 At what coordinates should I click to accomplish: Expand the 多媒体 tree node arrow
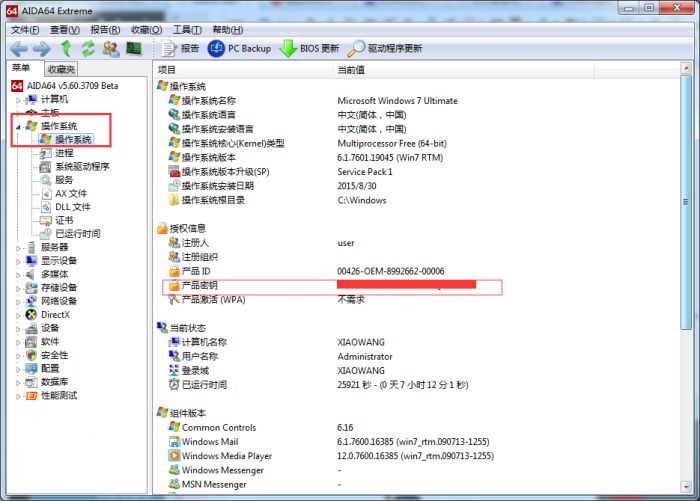click(18, 275)
